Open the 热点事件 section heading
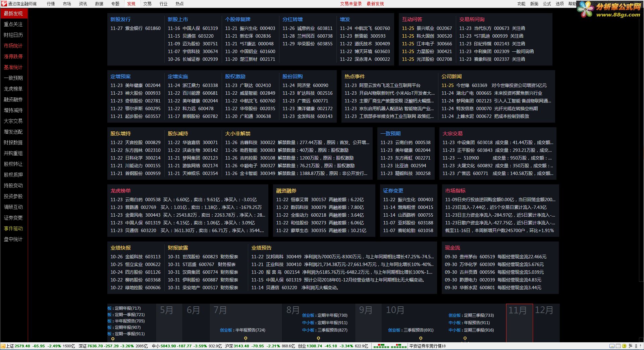Image resolution: width=644 pixels, height=350 pixels. 355,77
